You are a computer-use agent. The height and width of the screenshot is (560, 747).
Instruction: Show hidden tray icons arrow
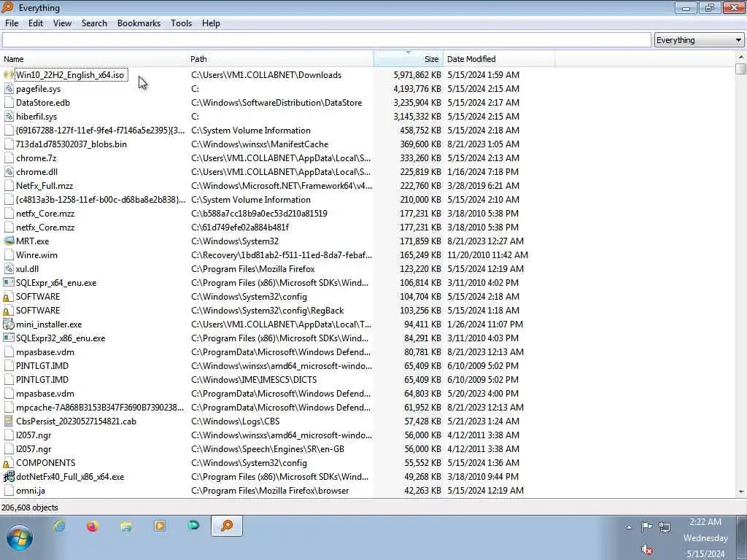tap(629, 527)
